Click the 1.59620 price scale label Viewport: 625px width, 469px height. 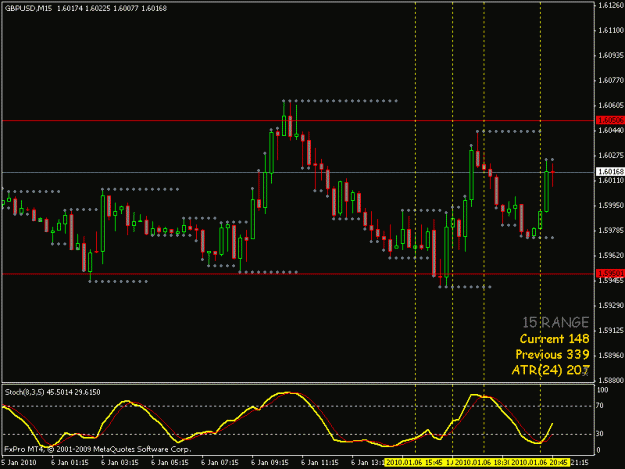coord(610,255)
